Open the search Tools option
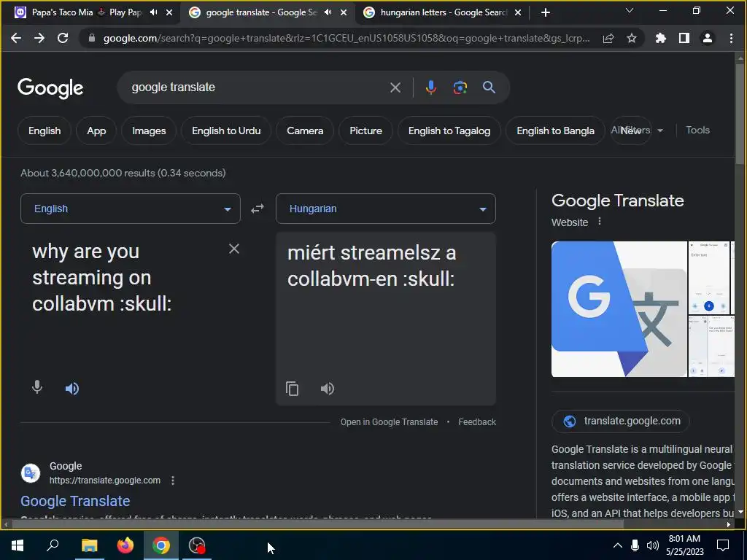 [x=697, y=130]
